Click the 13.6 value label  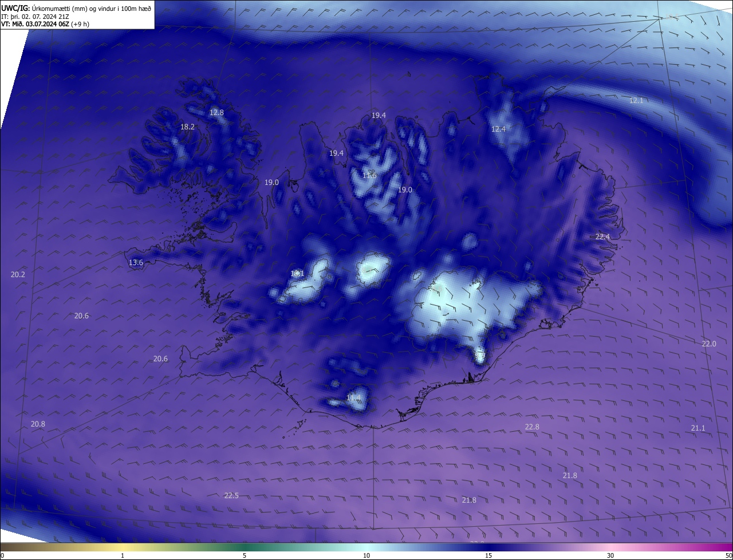[136, 262]
